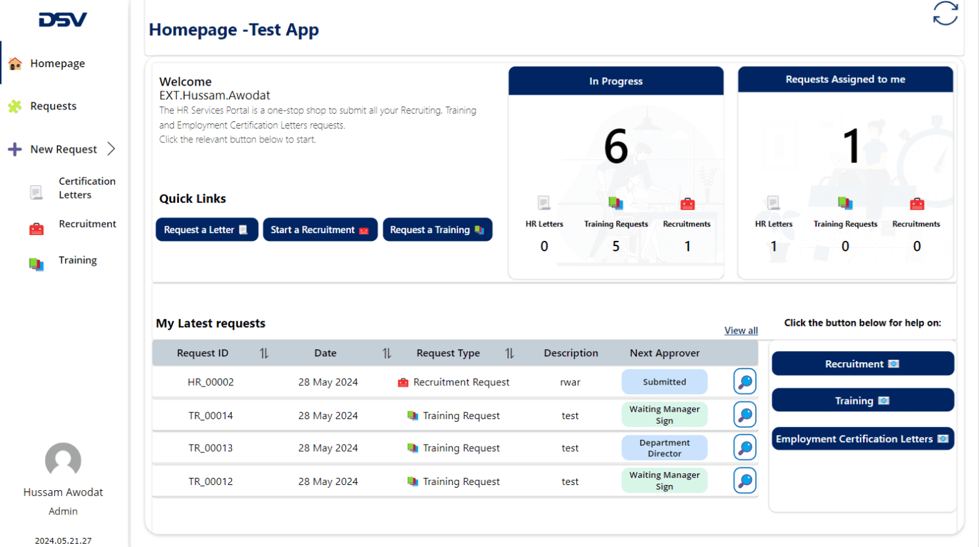
Task: Click the Homepage house icon in sidebar
Action: pos(15,63)
